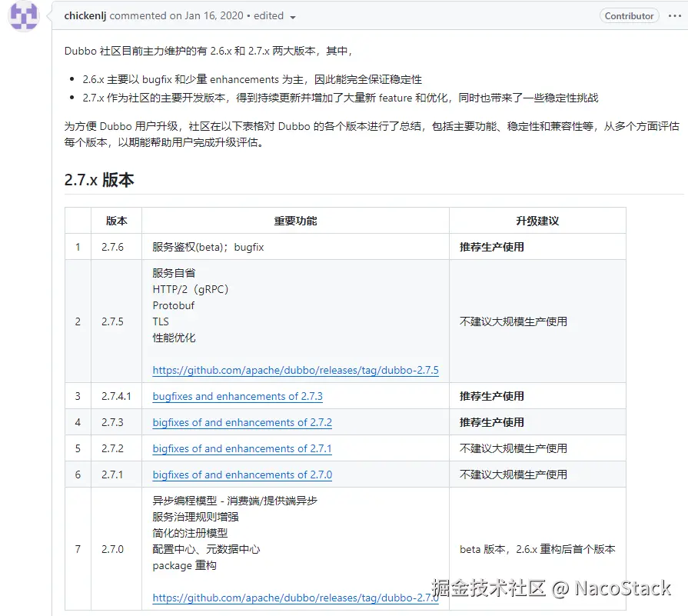
Task: Click 简化的注册模型 text
Action: click(x=190, y=533)
